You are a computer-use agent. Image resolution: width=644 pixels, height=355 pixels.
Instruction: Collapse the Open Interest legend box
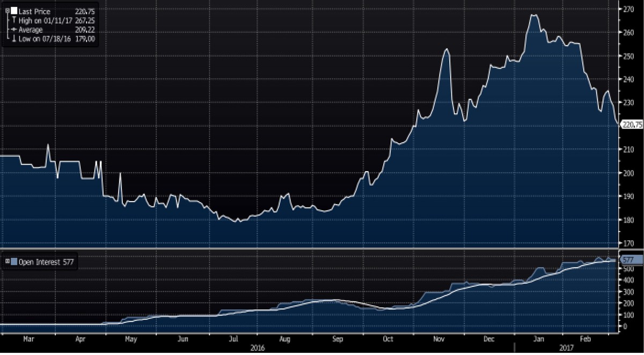[x=7, y=261]
